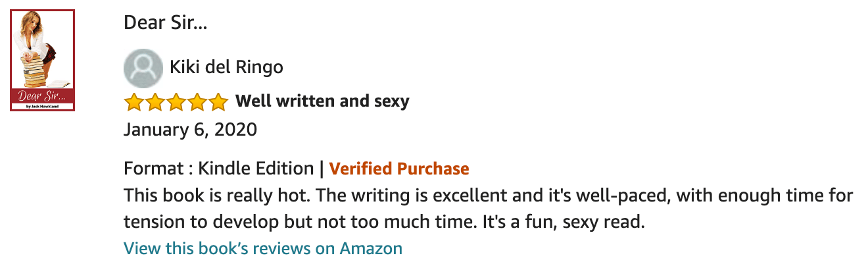
Task: Open the "Dear Sir..." book title heading
Action: pyautogui.click(x=165, y=24)
